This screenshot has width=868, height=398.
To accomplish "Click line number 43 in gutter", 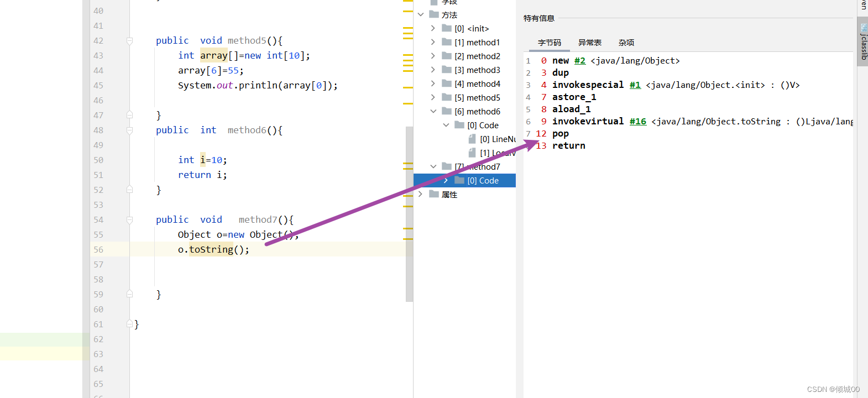I will pos(98,55).
